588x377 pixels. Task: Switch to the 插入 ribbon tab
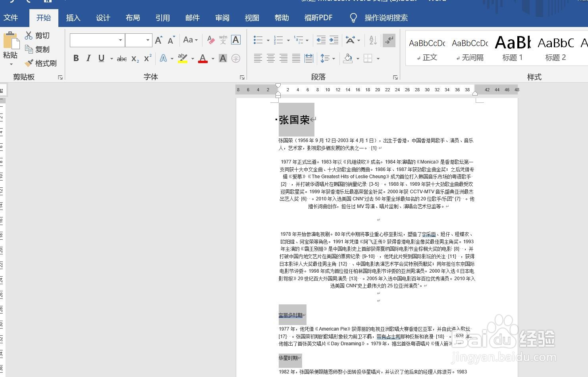(x=73, y=18)
